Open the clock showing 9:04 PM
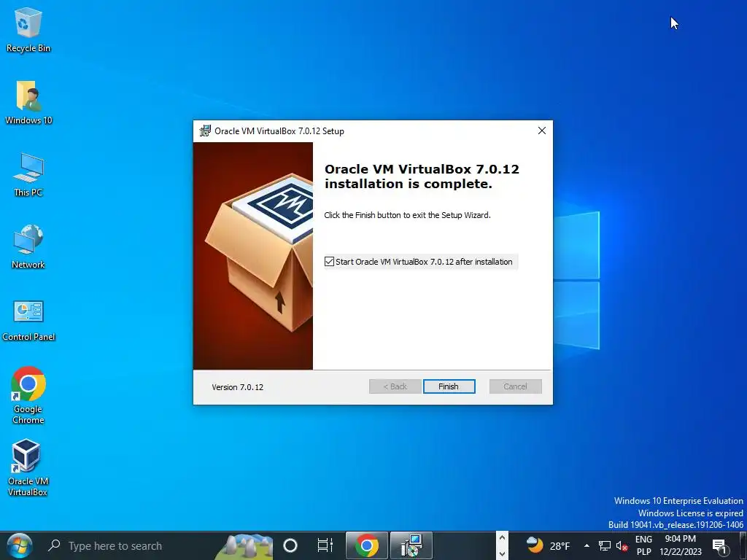The width and height of the screenshot is (747, 560). coord(681,545)
